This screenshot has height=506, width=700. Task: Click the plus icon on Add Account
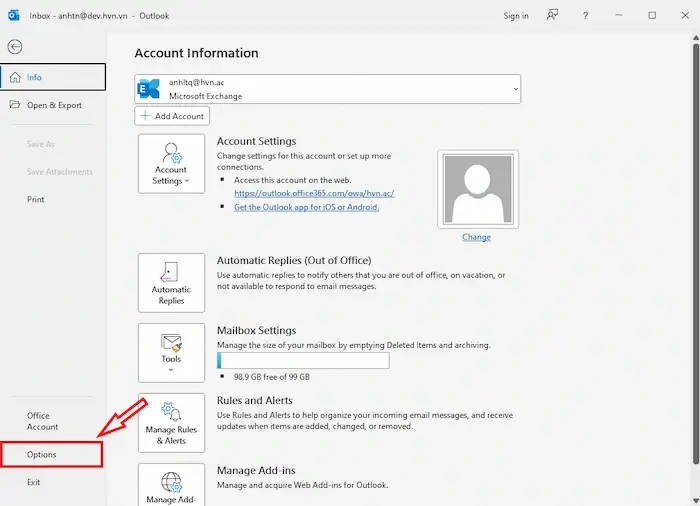click(x=145, y=116)
